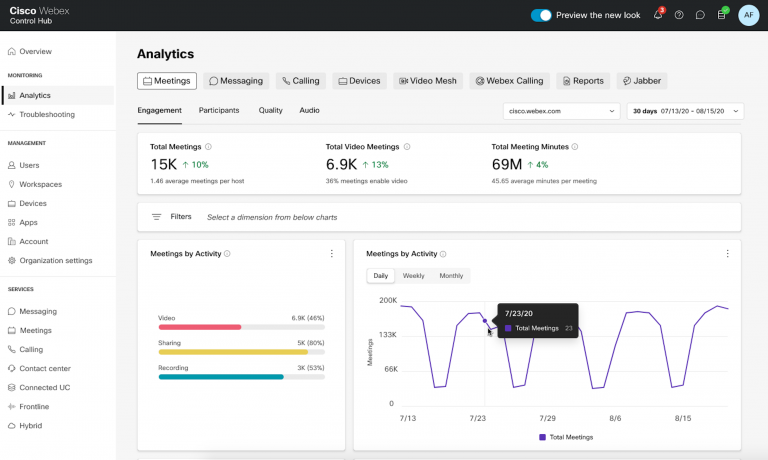The width and height of the screenshot is (768, 460).
Task: Switch to the Video Mesh tab
Action: pos(428,81)
